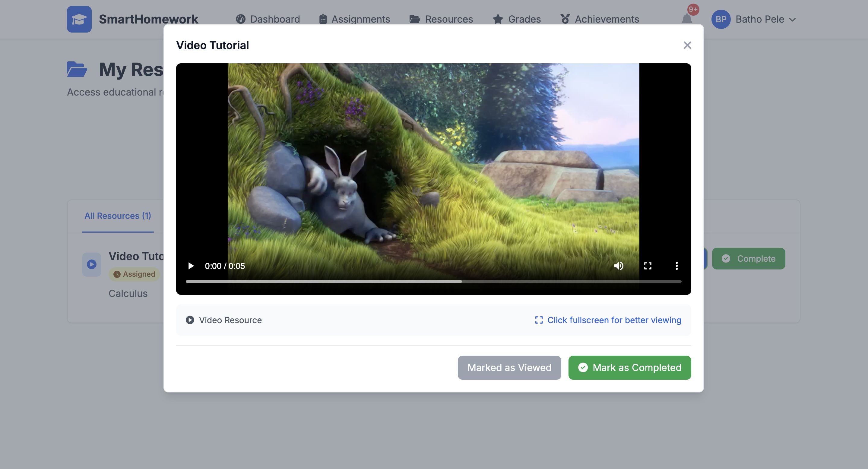Mute the video volume

click(x=619, y=266)
